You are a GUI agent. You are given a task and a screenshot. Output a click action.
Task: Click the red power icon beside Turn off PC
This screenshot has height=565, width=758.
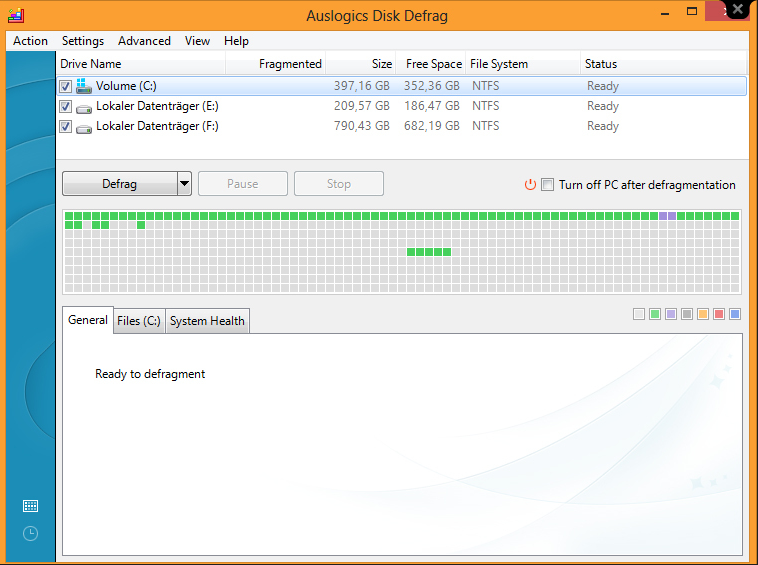pos(530,185)
